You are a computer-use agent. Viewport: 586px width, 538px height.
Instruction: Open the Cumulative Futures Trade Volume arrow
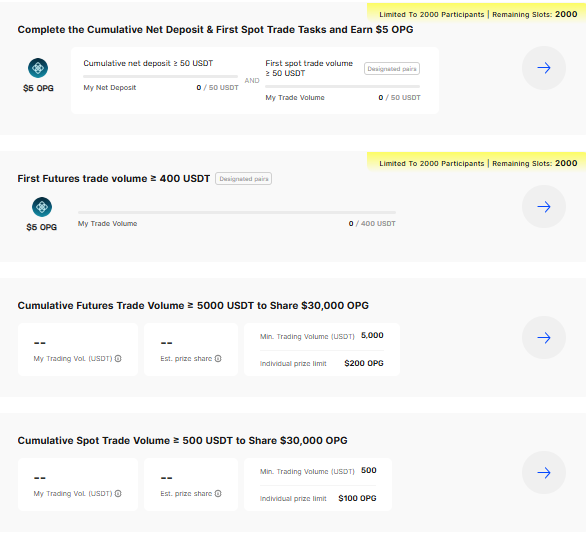pos(544,338)
